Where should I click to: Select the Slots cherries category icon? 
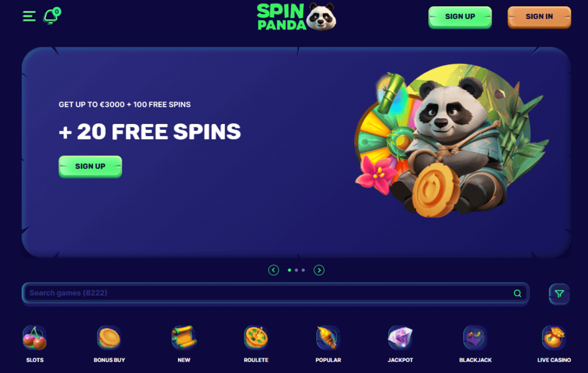point(34,338)
